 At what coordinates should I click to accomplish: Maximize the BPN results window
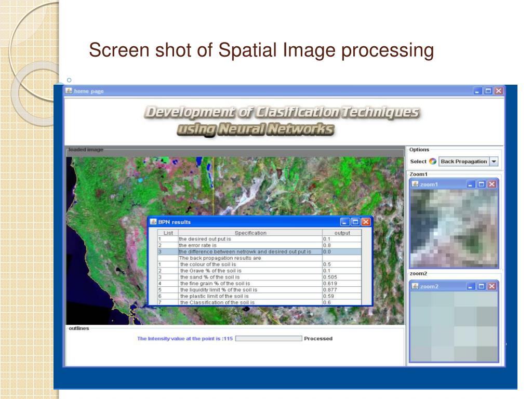click(x=355, y=222)
